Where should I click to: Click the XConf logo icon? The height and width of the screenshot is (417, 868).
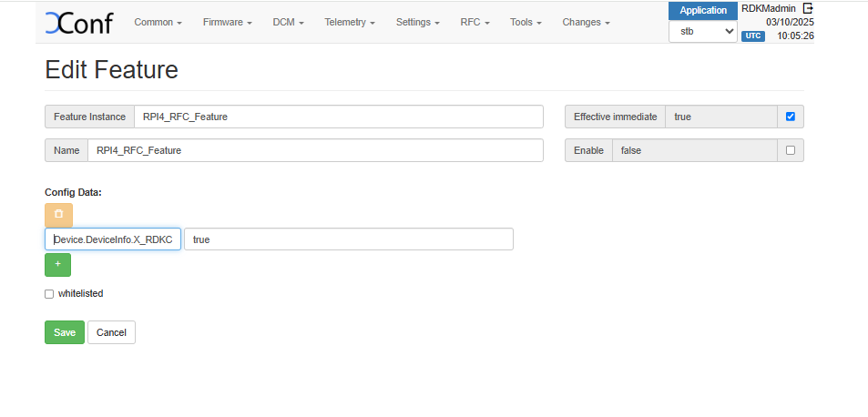point(79,23)
